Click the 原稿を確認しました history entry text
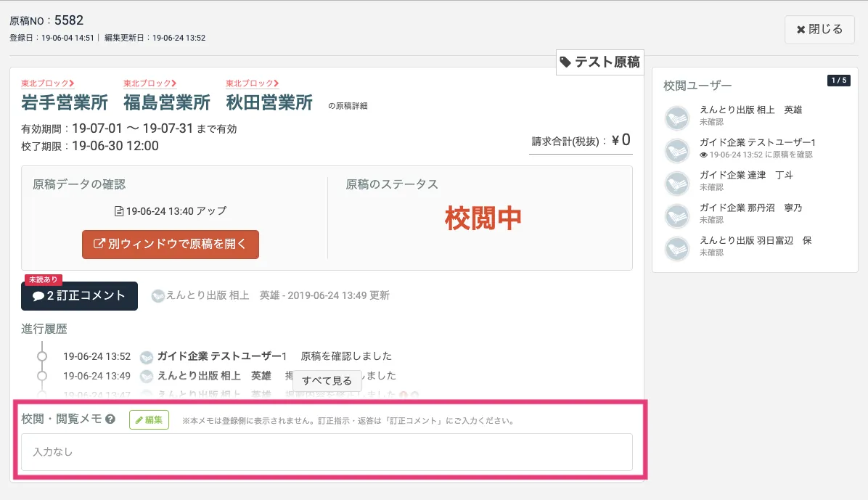 coord(346,356)
